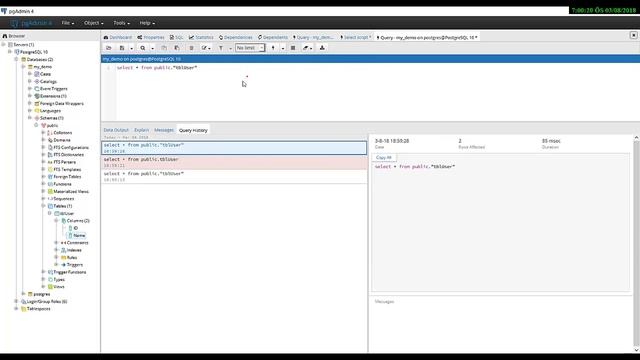Viewport: 640px width, 360px height.
Task: Open the Help menu
Action: [147, 23]
